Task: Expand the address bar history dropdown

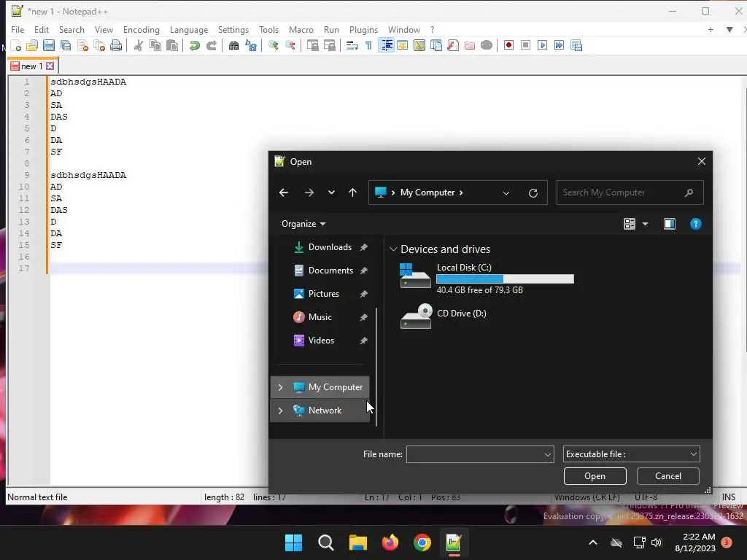Action: pyautogui.click(x=506, y=192)
